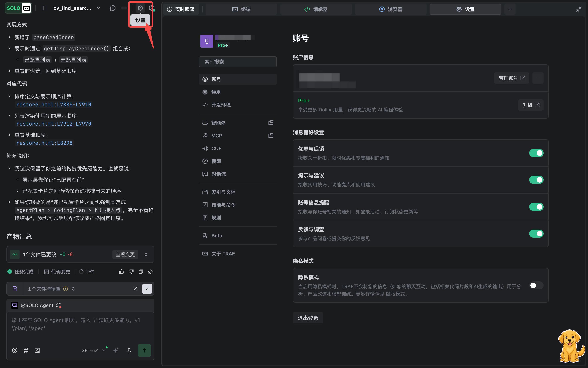Screen dimensions: 588x368
Task: Switch to the 浏览器 tab
Action: click(391, 9)
